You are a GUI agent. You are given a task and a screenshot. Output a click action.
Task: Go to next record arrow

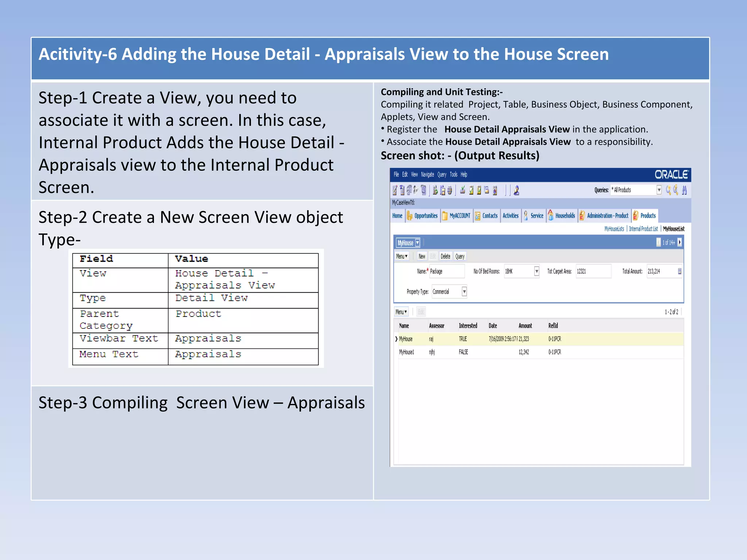[680, 242]
